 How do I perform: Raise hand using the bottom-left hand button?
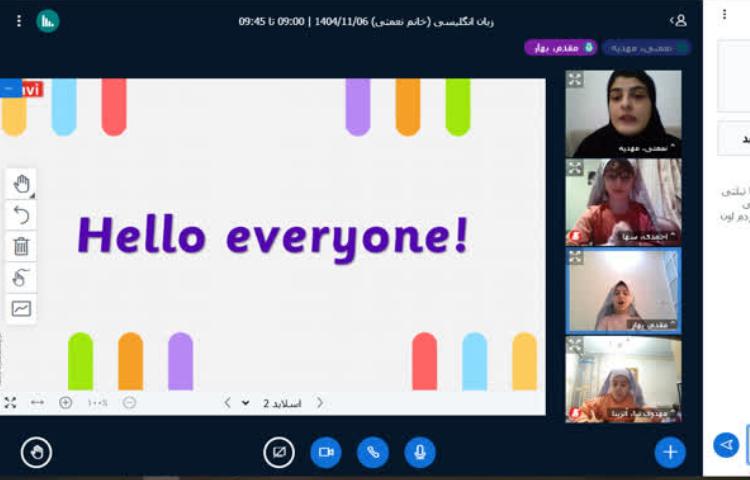point(36,452)
